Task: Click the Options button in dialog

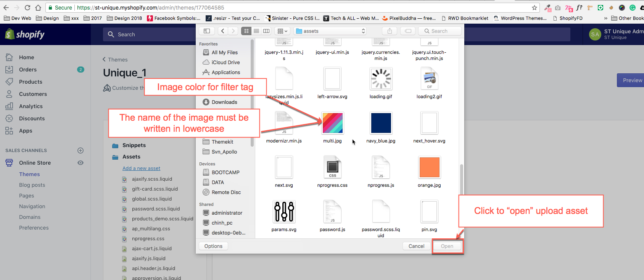Action: [213, 246]
